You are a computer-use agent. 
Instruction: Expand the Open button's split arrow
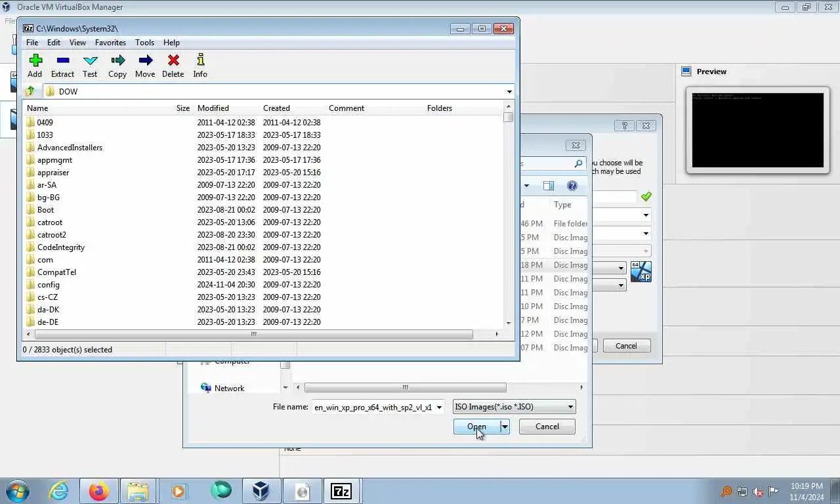(x=505, y=427)
